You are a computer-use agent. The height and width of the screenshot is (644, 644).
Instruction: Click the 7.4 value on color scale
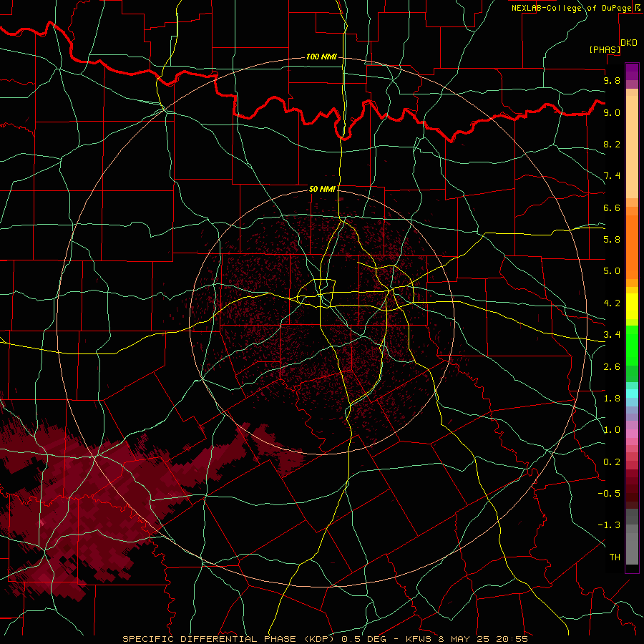(612, 176)
